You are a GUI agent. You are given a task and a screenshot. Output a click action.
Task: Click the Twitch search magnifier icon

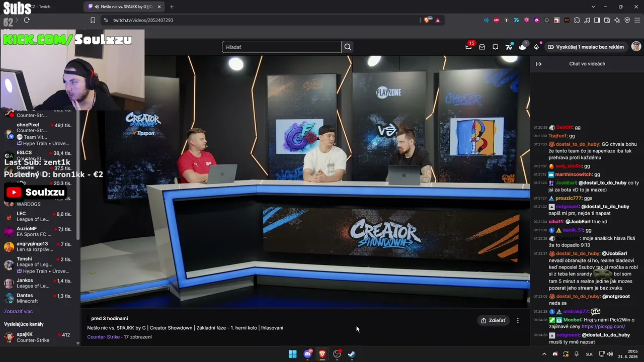pos(348,47)
